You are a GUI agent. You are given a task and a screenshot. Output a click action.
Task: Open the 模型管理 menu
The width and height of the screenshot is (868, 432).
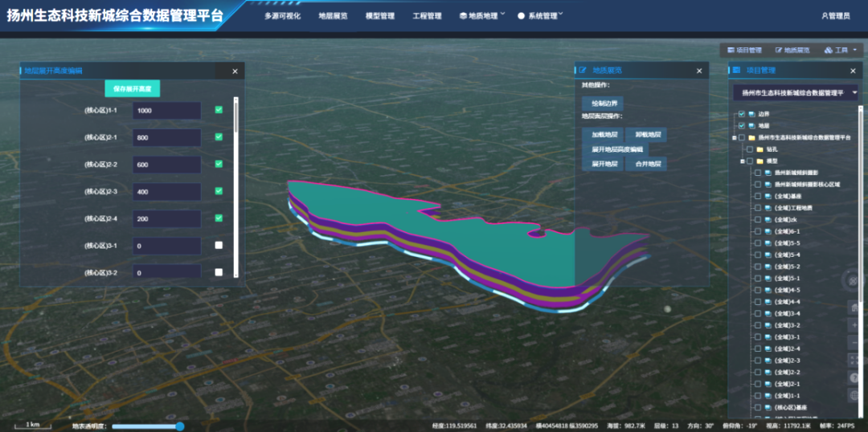click(x=379, y=15)
